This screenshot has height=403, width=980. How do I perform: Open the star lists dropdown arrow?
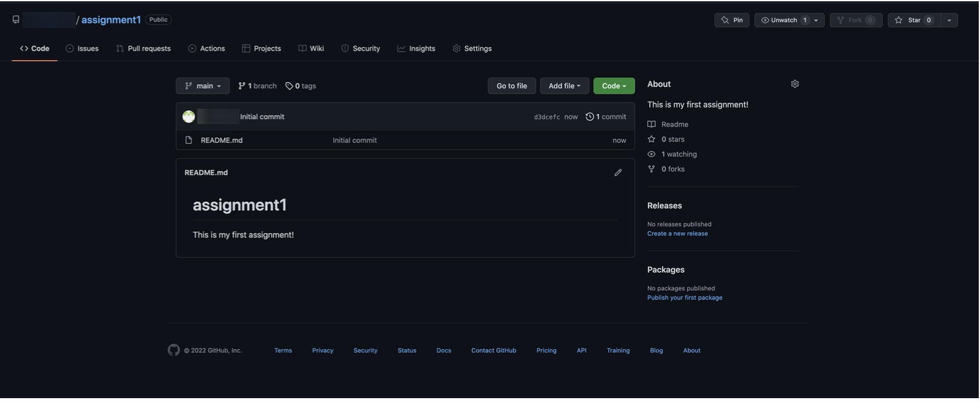[x=949, y=20]
